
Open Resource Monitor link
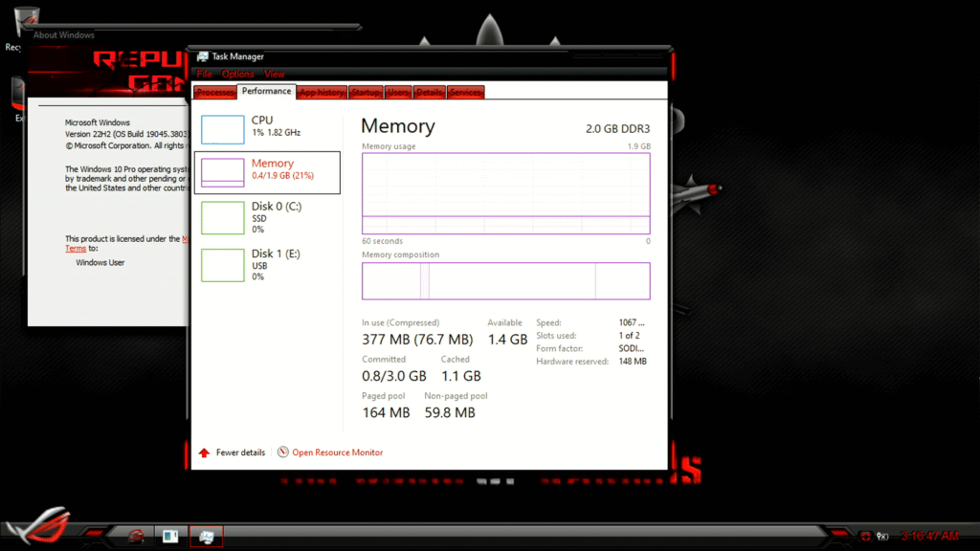coord(338,452)
